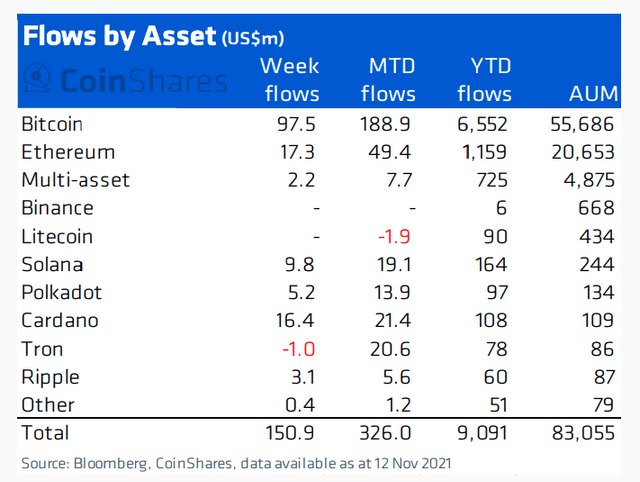Select the Multi-asset row label
The height and width of the screenshot is (482, 640).
[x=75, y=180]
